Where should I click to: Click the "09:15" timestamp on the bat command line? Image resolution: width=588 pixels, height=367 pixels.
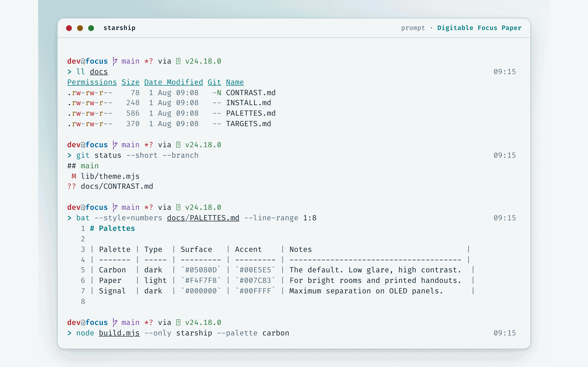coord(505,218)
